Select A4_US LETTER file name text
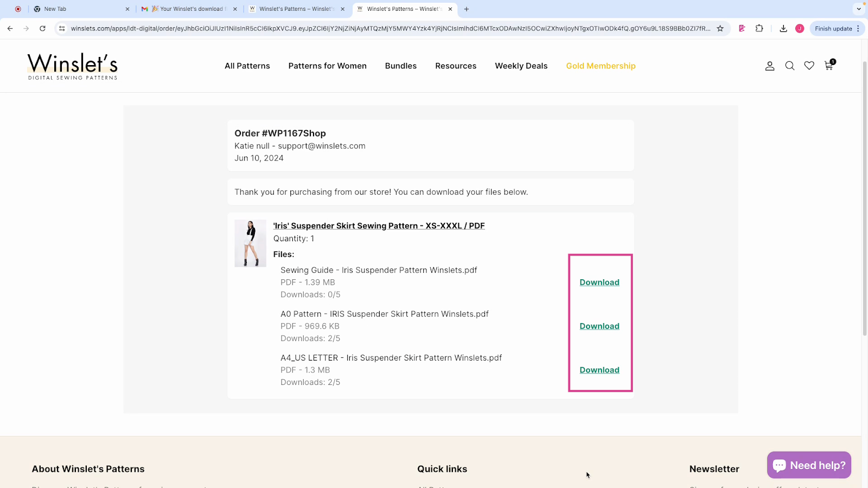The width and height of the screenshot is (868, 488). click(x=391, y=358)
